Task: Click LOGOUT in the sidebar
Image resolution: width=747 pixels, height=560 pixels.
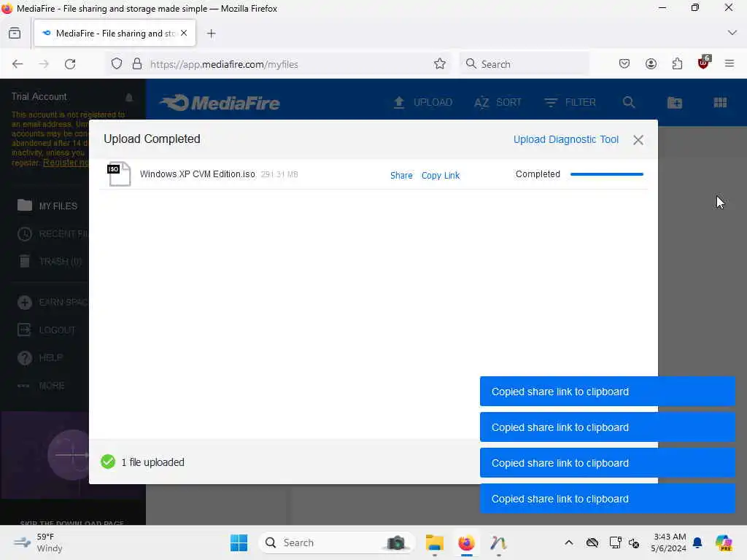Action: pos(46,330)
